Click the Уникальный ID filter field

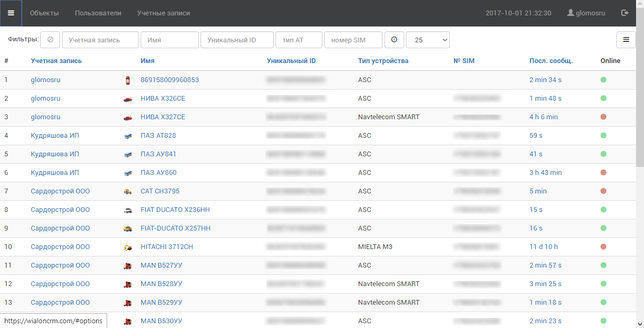237,40
